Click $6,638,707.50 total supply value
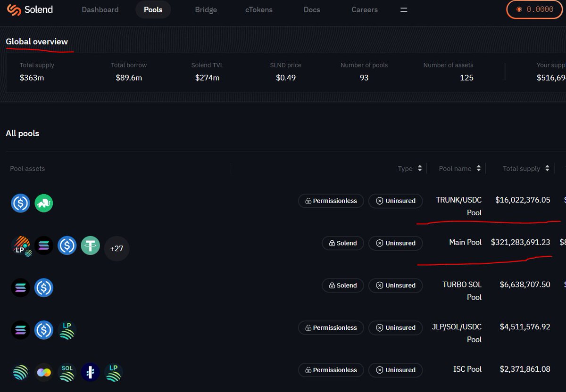The height and width of the screenshot is (392, 566). coord(525,285)
